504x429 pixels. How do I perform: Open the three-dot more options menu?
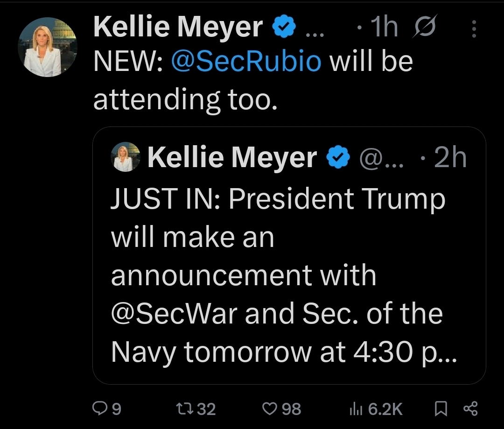474,29
